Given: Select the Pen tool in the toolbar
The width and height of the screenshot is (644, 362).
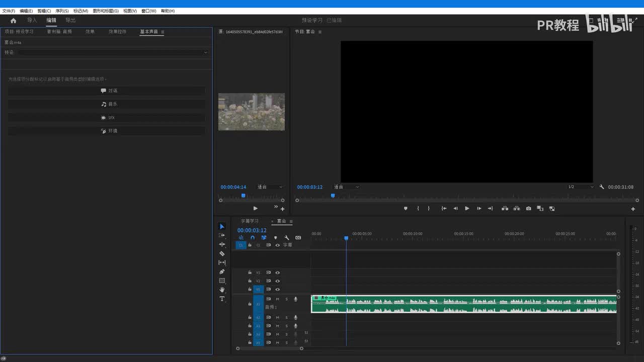Looking at the screenshot, I should coord(222,272).
